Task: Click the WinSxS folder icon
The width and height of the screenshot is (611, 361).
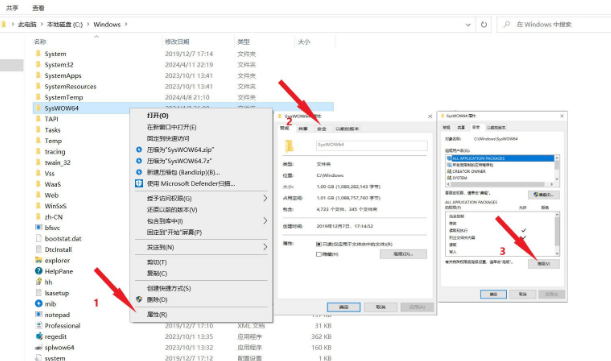Action: (x=38, y=205)
